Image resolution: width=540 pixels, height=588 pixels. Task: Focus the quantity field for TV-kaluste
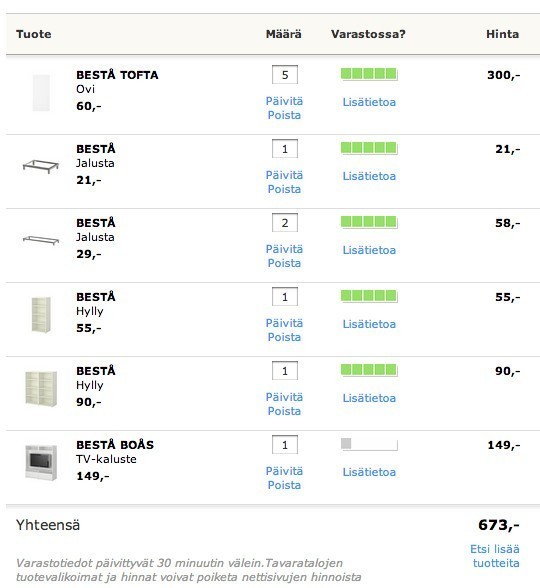tap(285, 445)
